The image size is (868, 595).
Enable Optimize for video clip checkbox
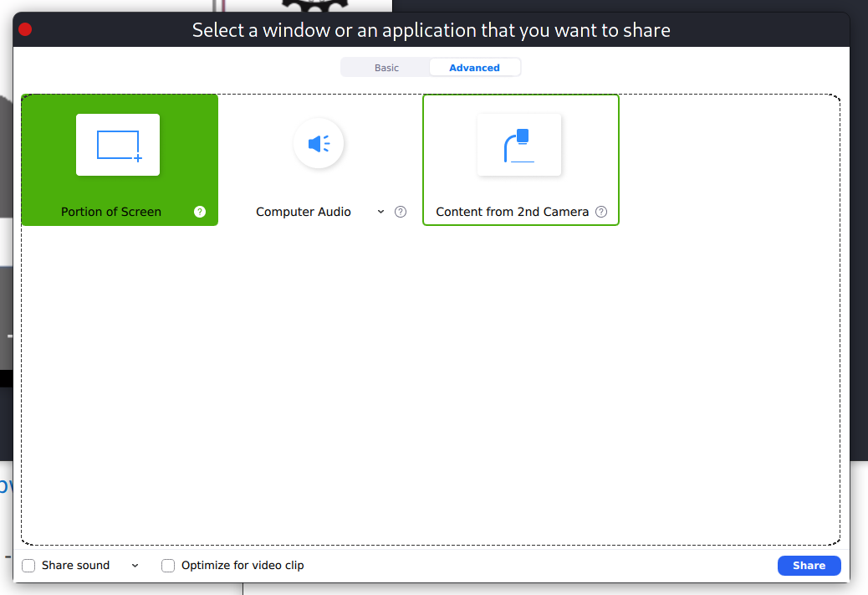tap(168, 565)
